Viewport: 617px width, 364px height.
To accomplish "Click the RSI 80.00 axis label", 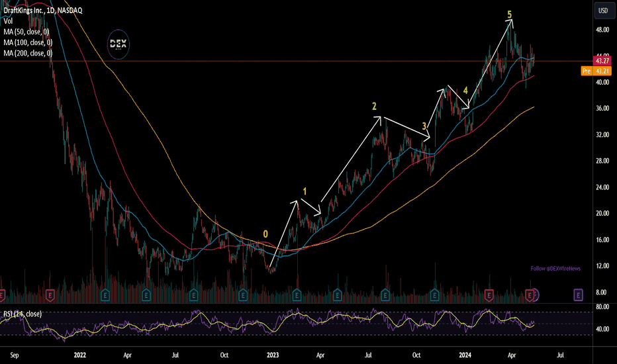I will (602, 307).
